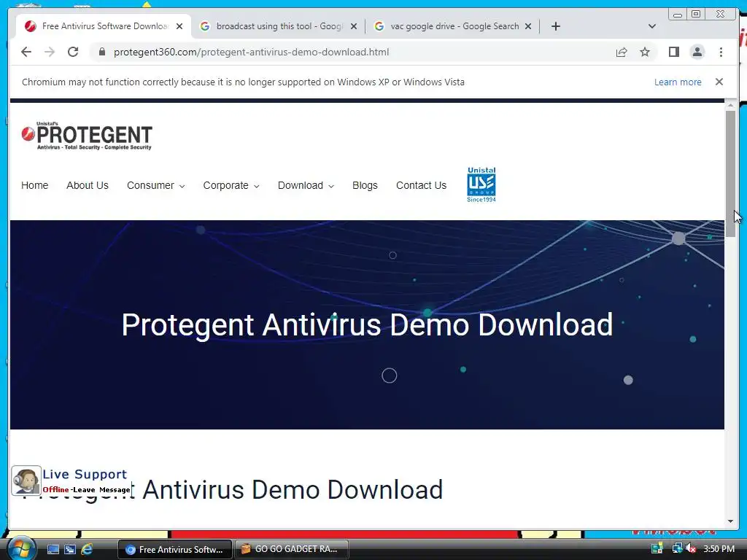747x560 pixels.
Task: Click the Protegent logo
Action: pyautogui.click(x=87, y=136)
